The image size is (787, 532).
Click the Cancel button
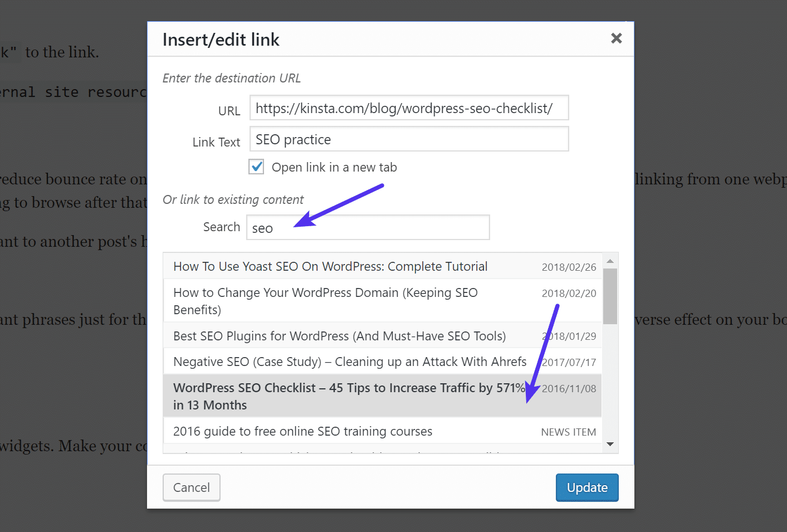[x=191, y=487]
